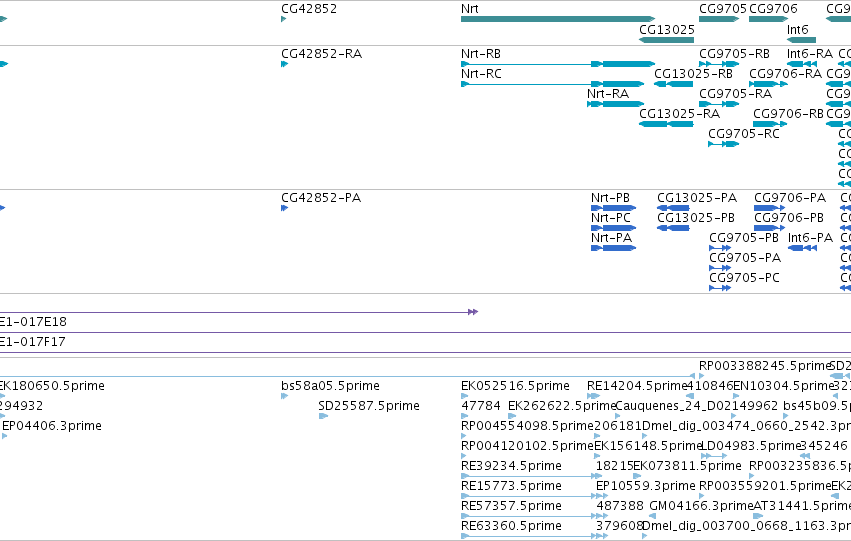Click the CG9705-RC transcript feature
Image resolution: width=851 pixels, height=541 pixels.
tap(723, 144)
